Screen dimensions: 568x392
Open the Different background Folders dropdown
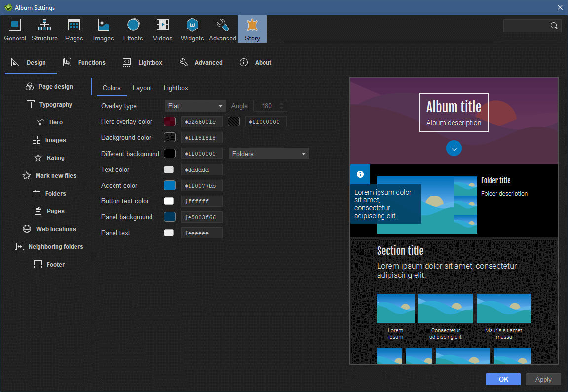[x=269, y=154]
